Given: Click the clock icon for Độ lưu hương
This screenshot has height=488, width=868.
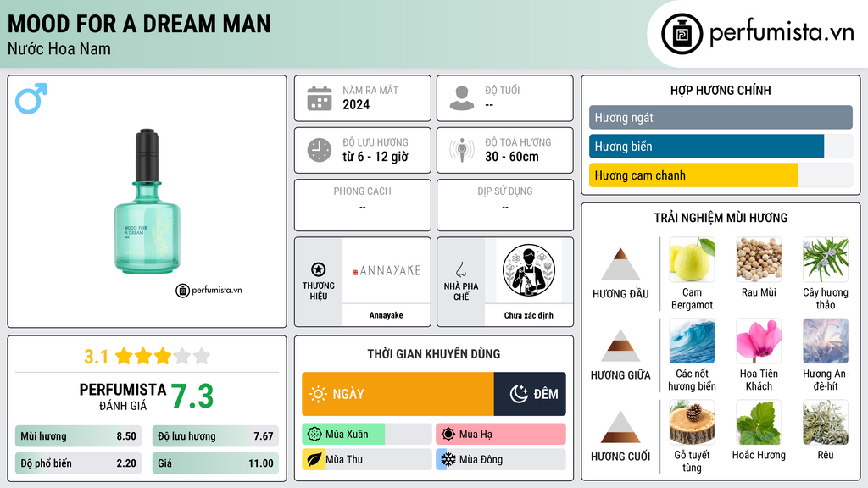Looking at the screenshot, I should click(320, 150).
